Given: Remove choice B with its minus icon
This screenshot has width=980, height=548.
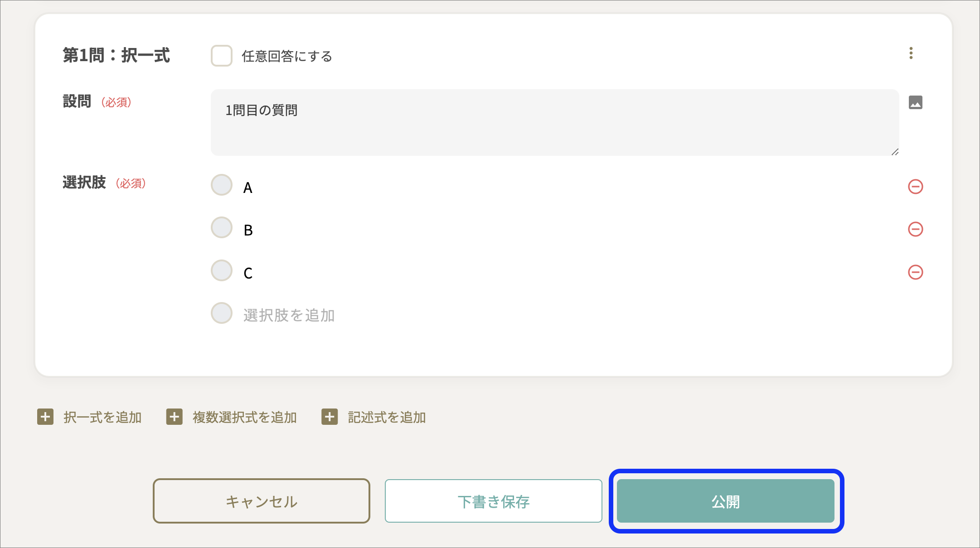Looking at the screenshot, I should [x=916, y=229].
